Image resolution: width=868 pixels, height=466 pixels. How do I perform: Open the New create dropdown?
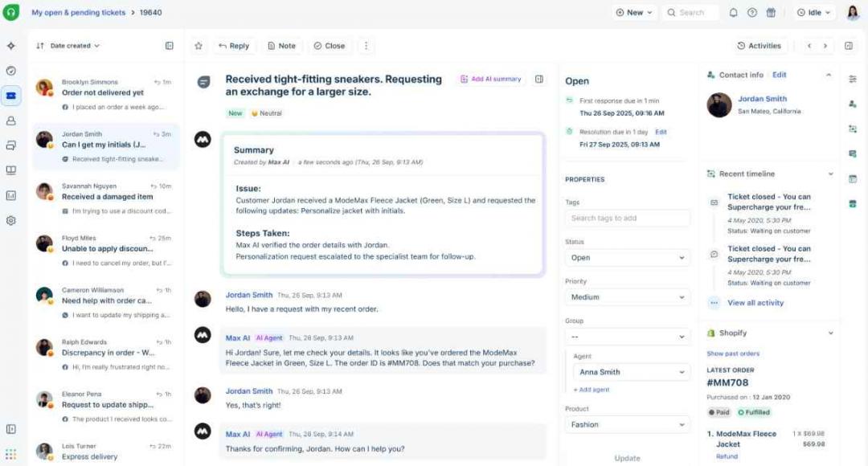[634, 13]
